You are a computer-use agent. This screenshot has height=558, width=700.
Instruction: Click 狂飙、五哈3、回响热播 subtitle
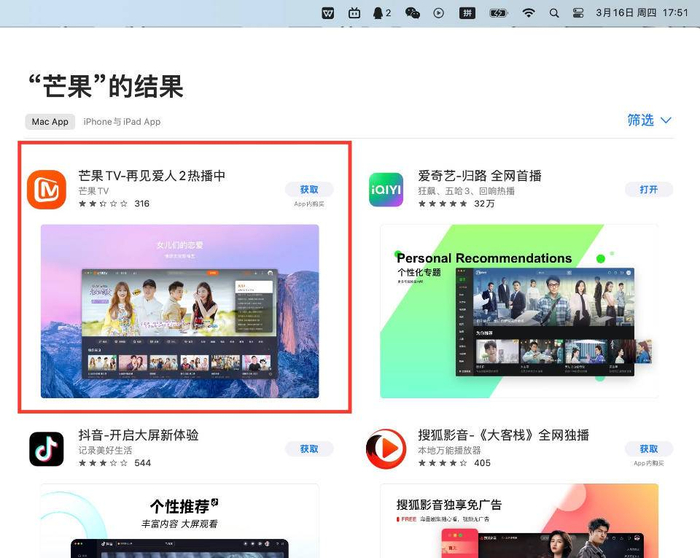(x=467, y=191)
